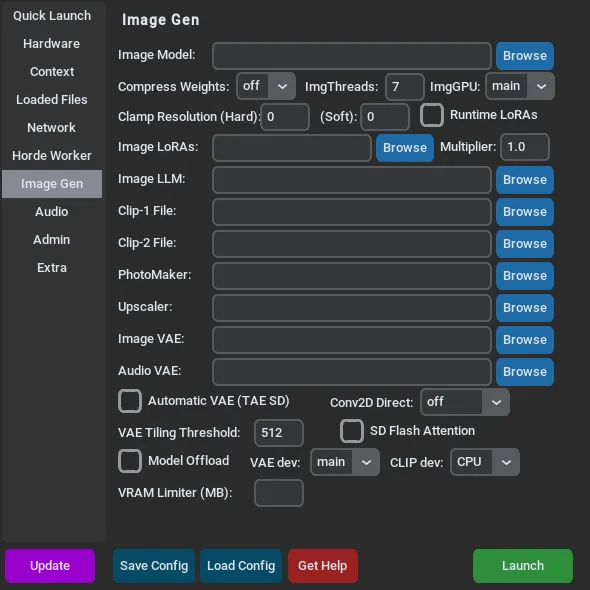This screenshot has width=590, height=590.
Task: Focus the Image VAE path field
Action: point(352,340)
